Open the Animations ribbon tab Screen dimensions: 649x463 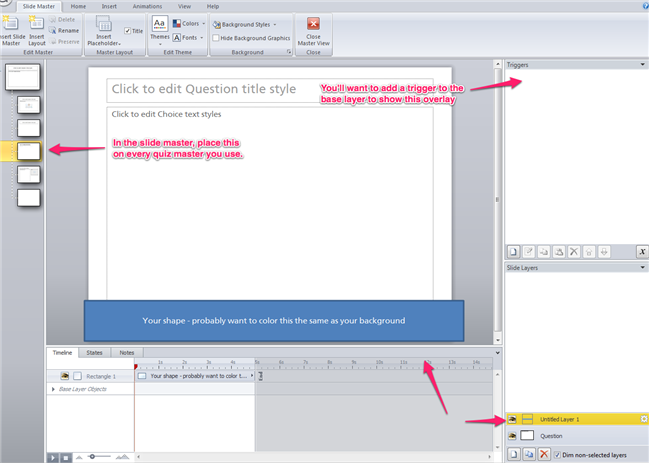tap(148, 6)
